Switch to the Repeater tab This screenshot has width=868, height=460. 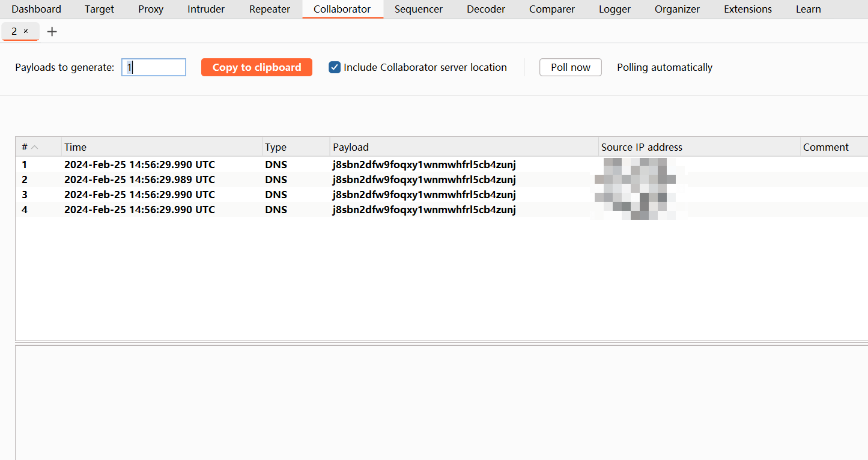(270, 9)
